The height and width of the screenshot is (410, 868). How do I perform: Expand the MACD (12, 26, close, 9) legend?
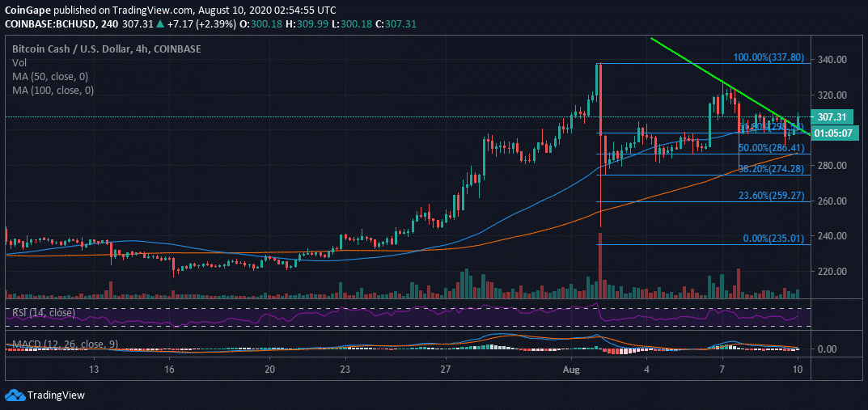click(63, 345)
